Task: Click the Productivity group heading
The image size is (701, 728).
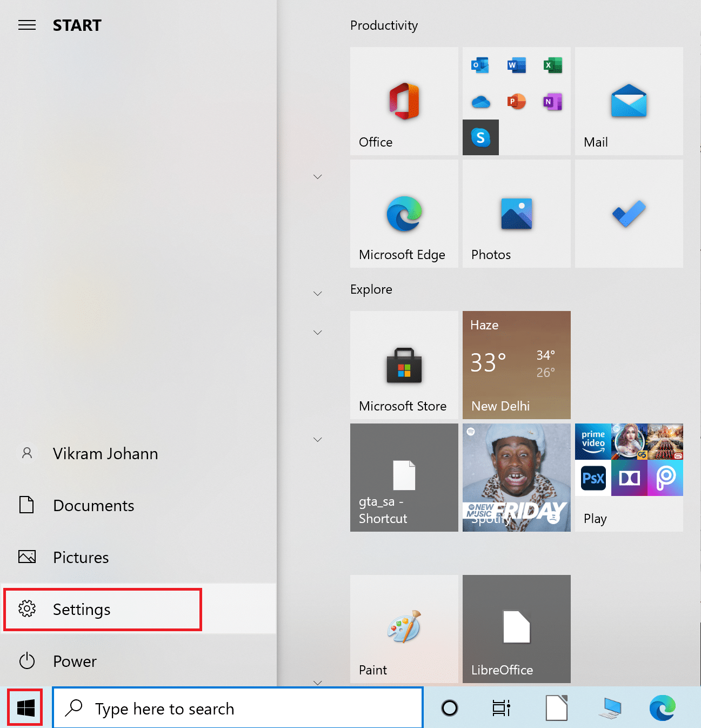Action: (384, 25)
